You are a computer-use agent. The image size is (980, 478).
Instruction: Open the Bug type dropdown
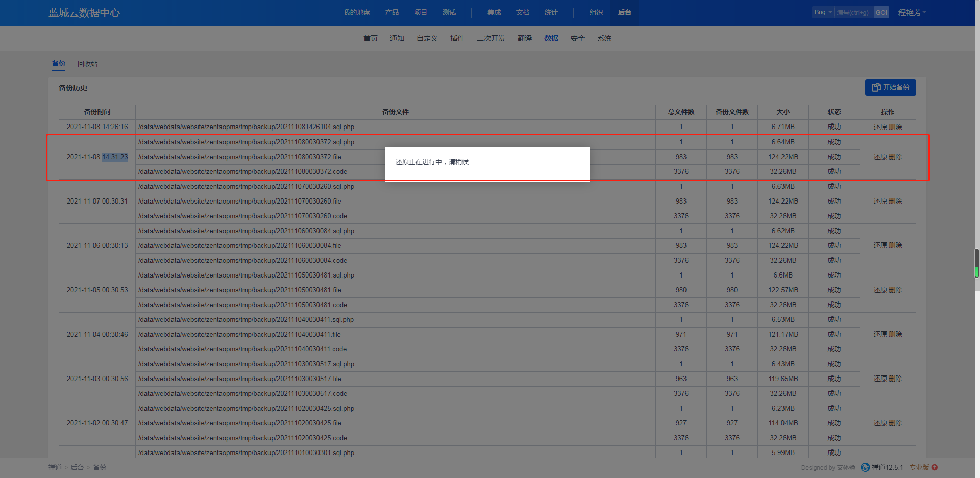pos(823,12)
